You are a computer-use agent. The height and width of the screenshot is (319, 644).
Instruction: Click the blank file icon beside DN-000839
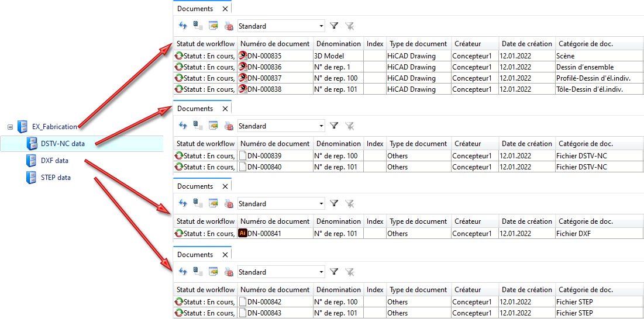click(x=242, y=156)
